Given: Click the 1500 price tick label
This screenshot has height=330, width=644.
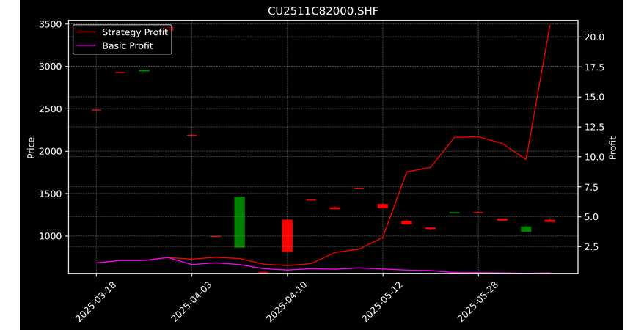Looking at the screenshot, I should (x=51, y=194).
